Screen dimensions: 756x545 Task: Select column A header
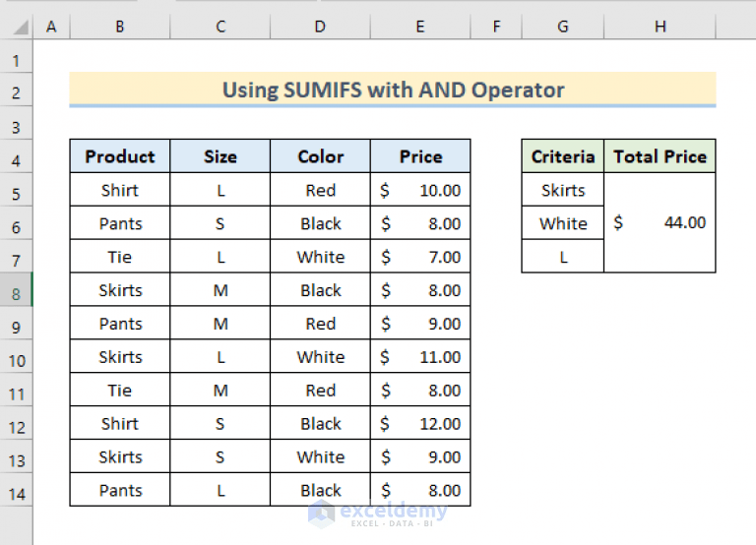(x=51, y=27)
